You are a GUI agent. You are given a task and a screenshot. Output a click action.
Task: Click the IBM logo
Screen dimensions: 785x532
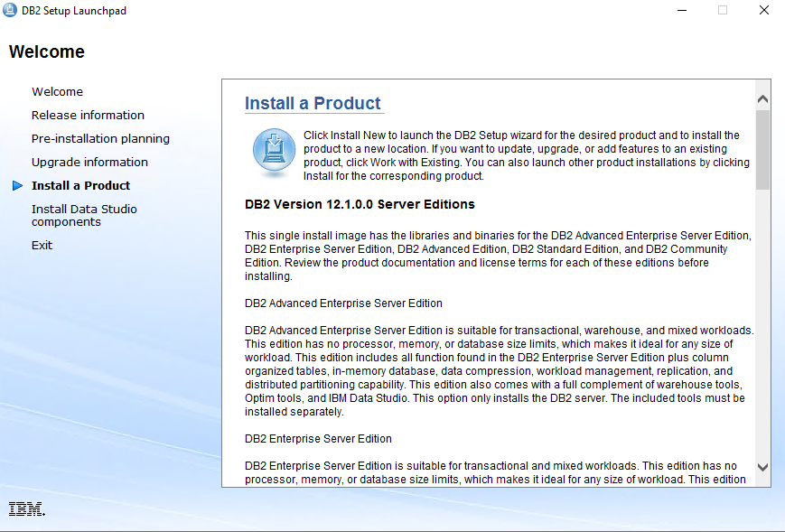click(25, 508)
